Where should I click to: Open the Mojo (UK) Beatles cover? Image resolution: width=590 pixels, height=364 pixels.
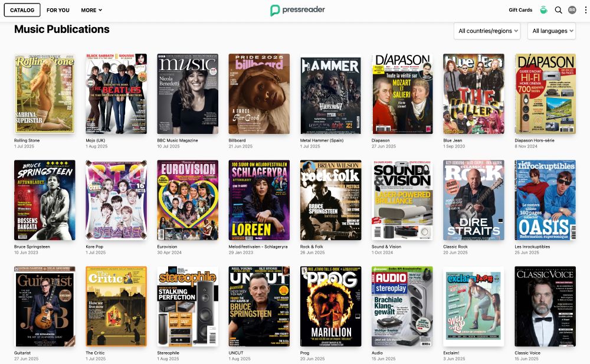click(x=116, y=94)
